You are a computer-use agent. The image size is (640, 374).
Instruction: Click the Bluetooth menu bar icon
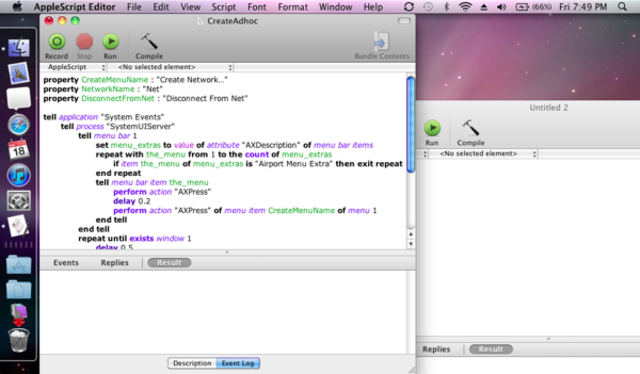446,7
